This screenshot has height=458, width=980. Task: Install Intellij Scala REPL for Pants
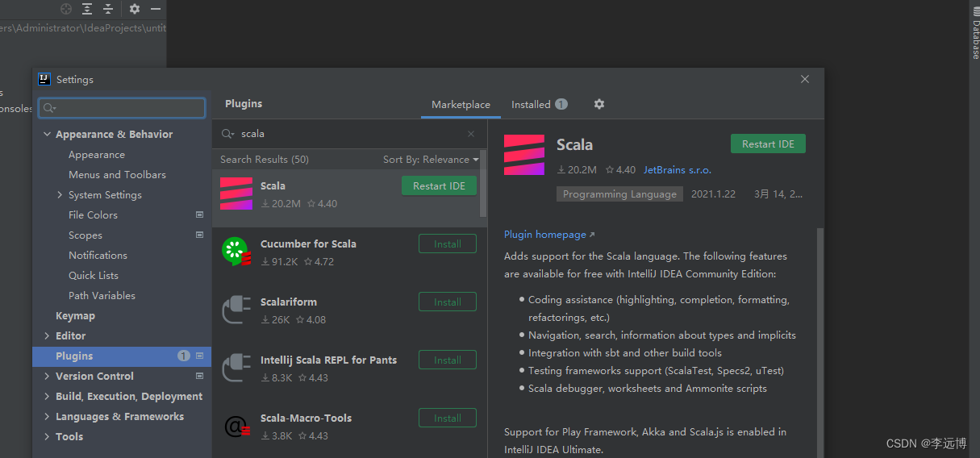coord(448,360)
